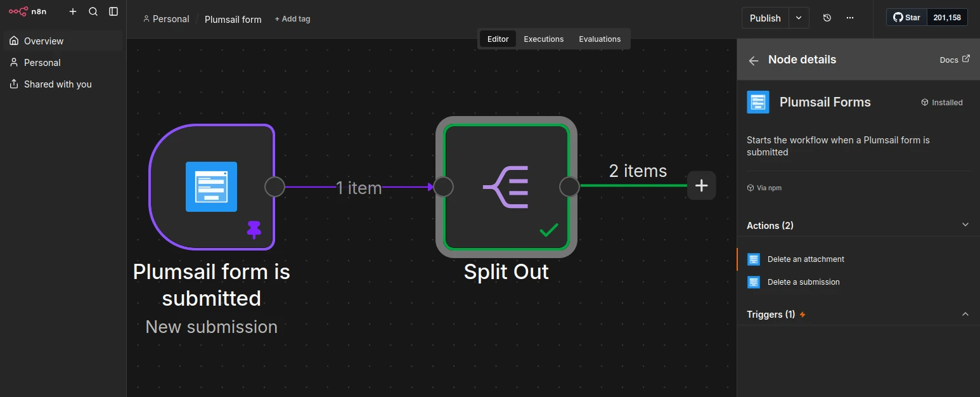Switch to Evaluations tab
This screenshot has width=980, height=397.
pos(600,39)
